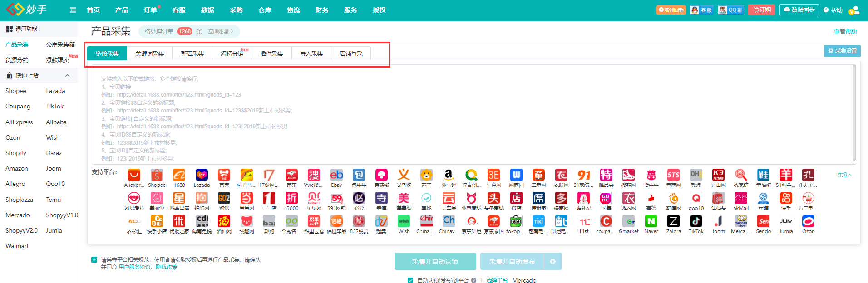Image resolution: width=868 pixels, height=283 pixels.
Task: Click the Aliexpress platform icon
Action: tap(134, 175)
